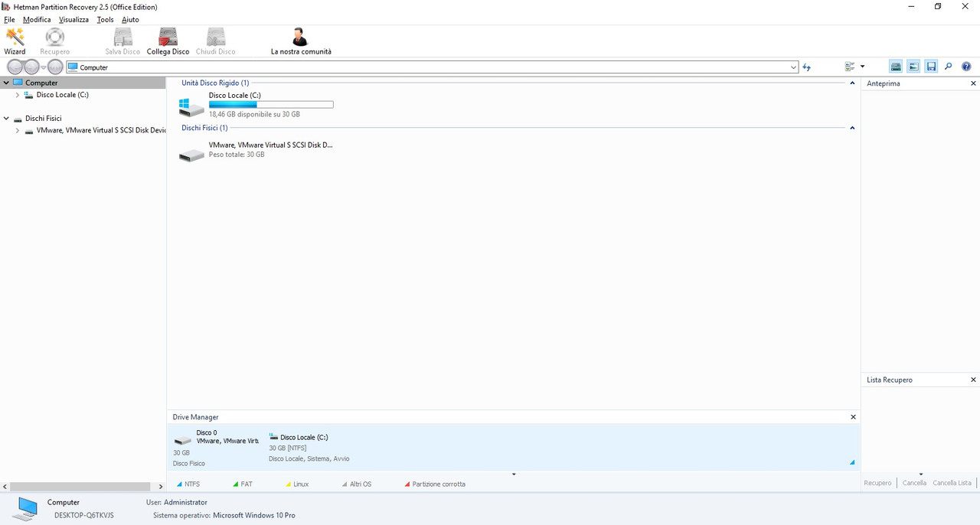Go forward with the navigation arrow

point(31,67)
